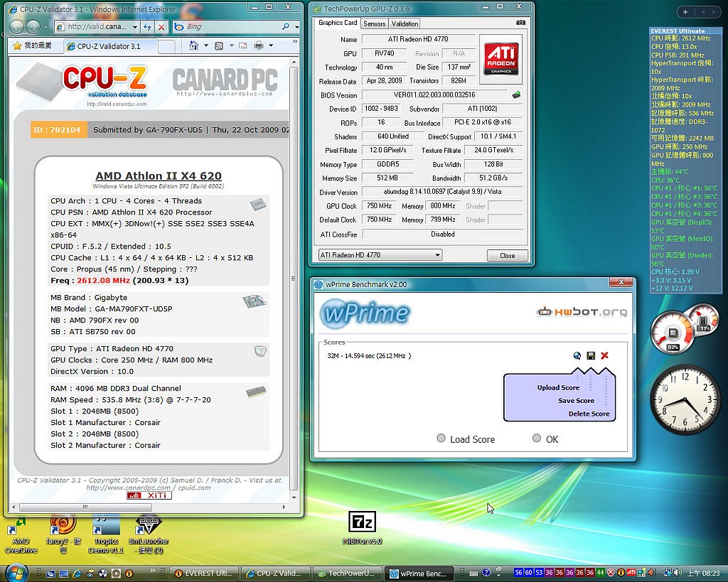Click the IE quick launch icon on taskbar
The width and height of the screenshot is (728, 582).
[77, 573]
